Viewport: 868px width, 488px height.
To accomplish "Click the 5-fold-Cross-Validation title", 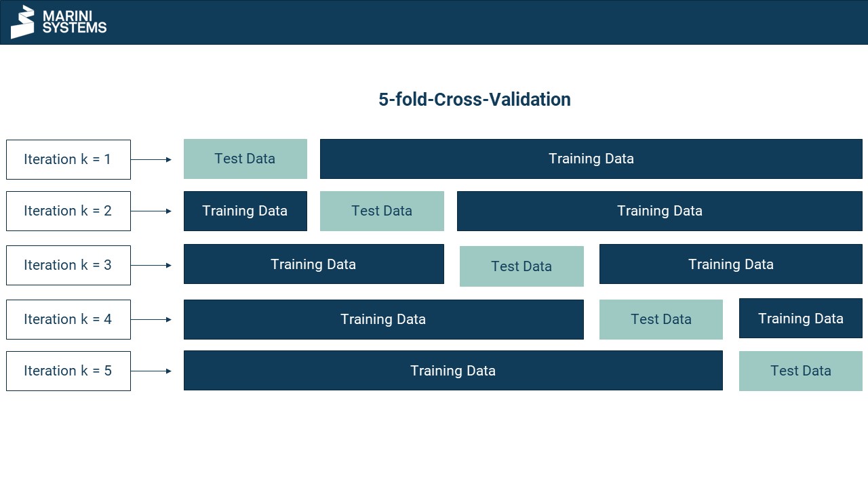I will [x=475, y=100].
